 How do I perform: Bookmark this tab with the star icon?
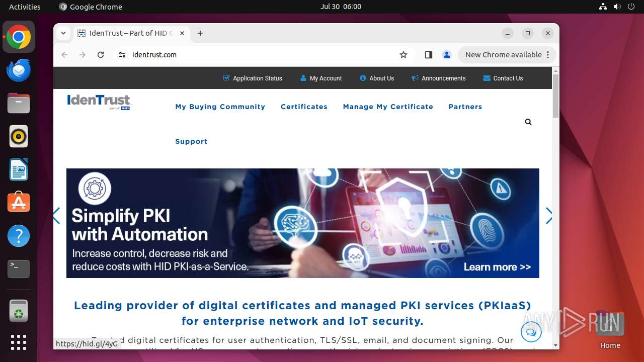pyautogui.click(x=404, y=55)
